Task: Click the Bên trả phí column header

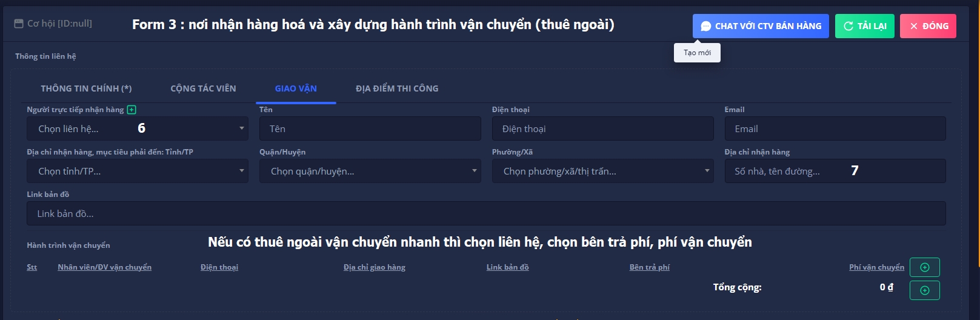Action: pyautogui.click(x=649, y=267)
